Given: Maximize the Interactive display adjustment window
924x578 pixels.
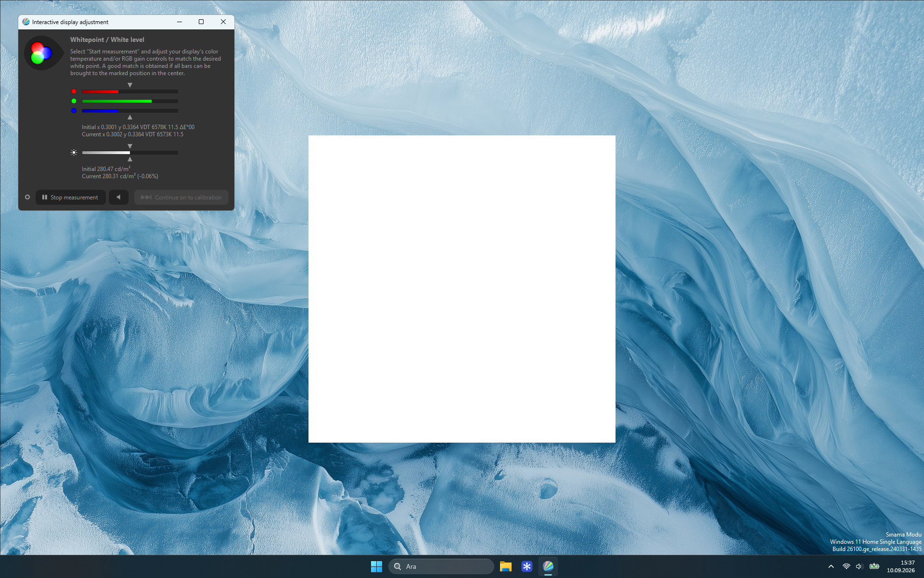Looking at the screenshot, I should pyautogui.click(x=201, y=22).
